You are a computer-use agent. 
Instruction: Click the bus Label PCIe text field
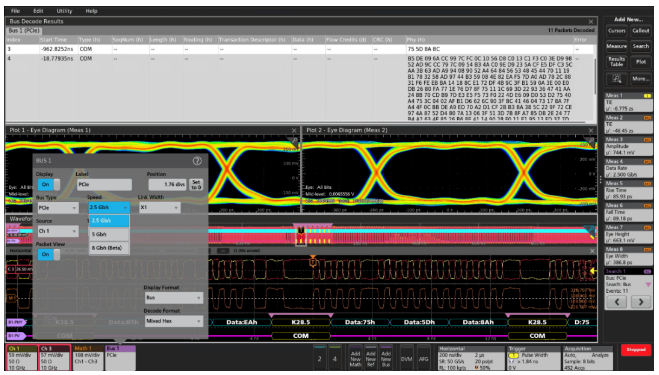[104, 184]
